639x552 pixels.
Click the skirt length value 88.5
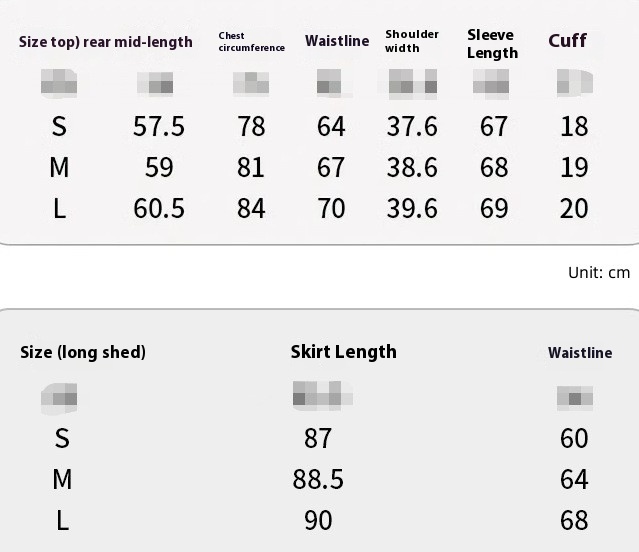318,479
